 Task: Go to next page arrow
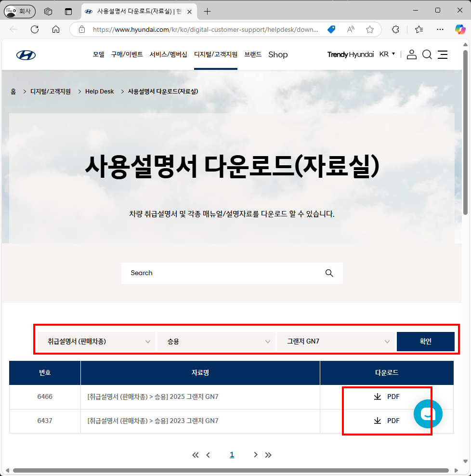click(x=256, y=455)
